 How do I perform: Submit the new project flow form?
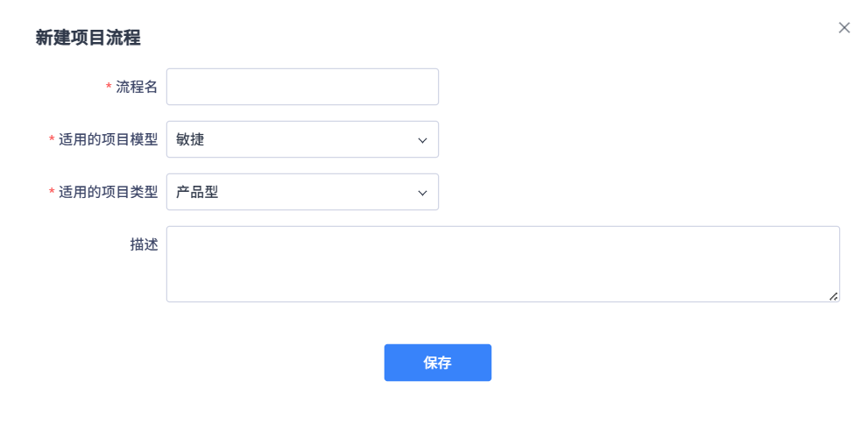coord(437,363)
